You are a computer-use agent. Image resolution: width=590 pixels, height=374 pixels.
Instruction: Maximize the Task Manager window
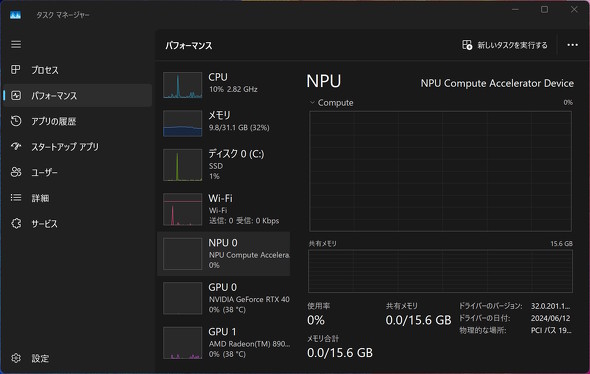(544, 9)
